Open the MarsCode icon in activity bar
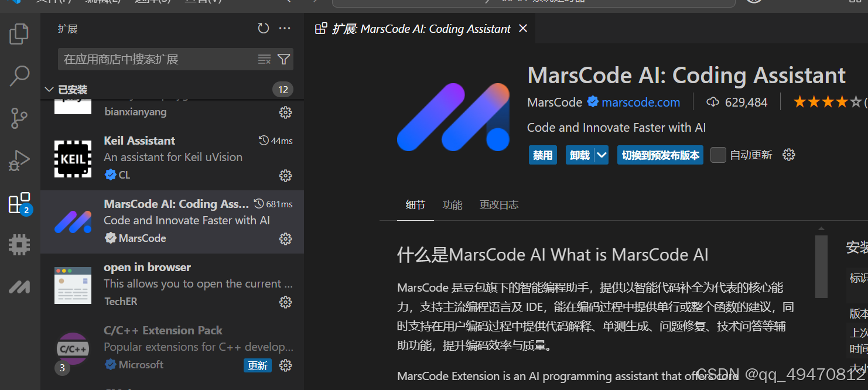868x390 pixels. pos(19,287)
